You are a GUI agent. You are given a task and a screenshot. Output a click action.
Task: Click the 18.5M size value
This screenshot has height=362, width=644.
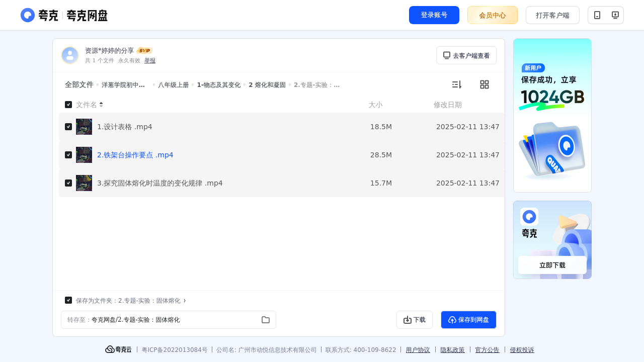(x=381, y=127)
